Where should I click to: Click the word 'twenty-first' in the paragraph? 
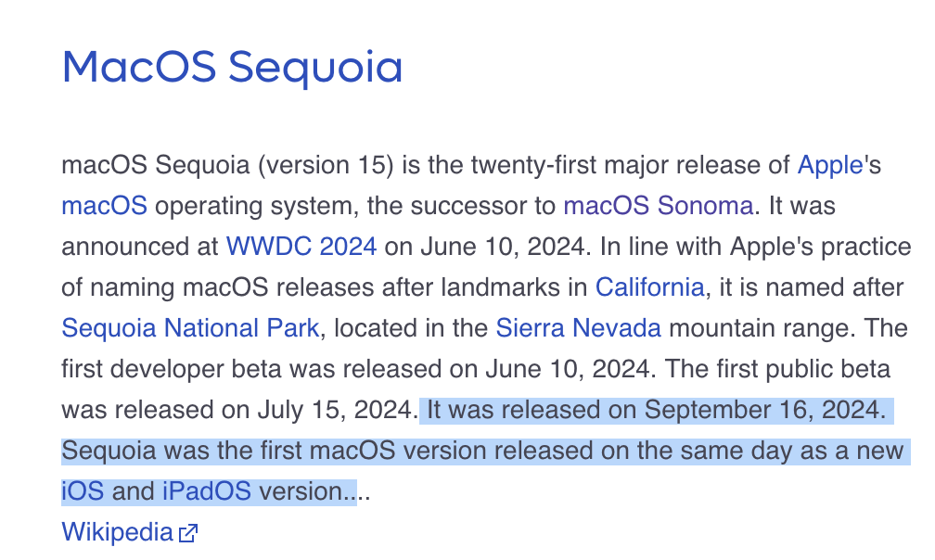point(533,165)
